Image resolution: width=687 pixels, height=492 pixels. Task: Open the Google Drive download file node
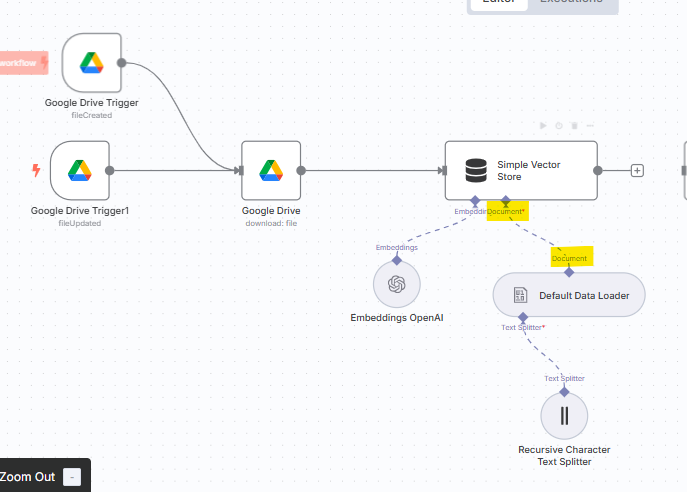coord(271,170)
